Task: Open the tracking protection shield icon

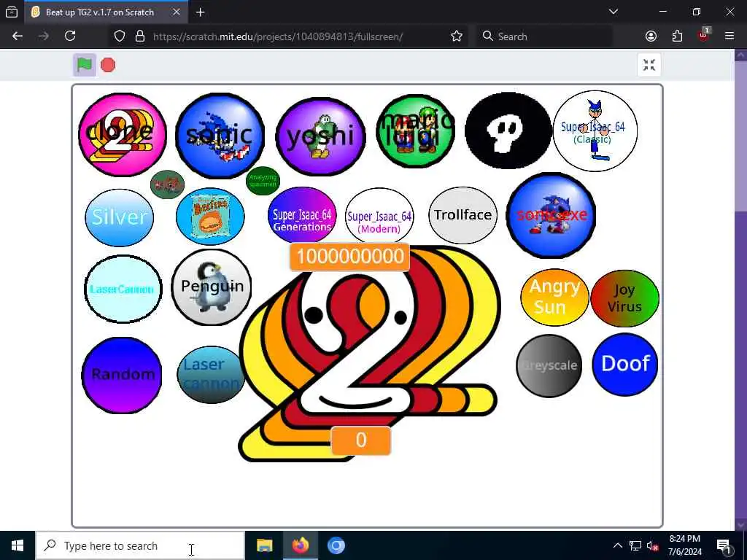Action: click(120, 36)
